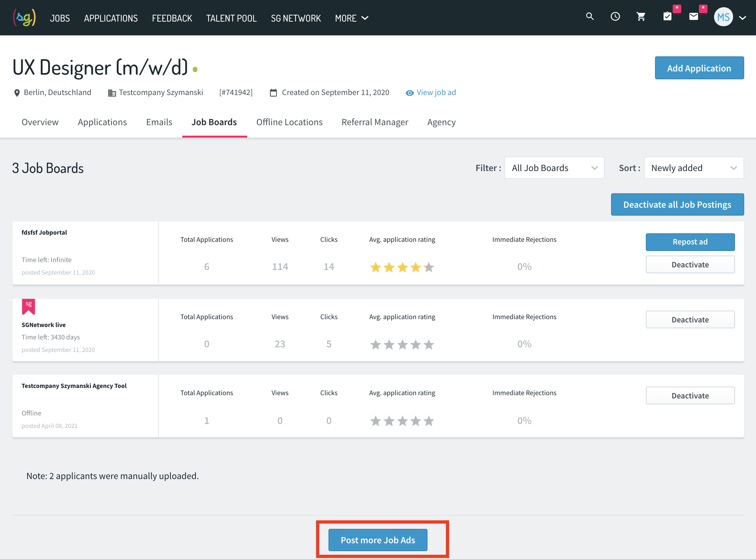Click the company building icon
This screenshot has width=756, height=559.
(x=112, y=93)
